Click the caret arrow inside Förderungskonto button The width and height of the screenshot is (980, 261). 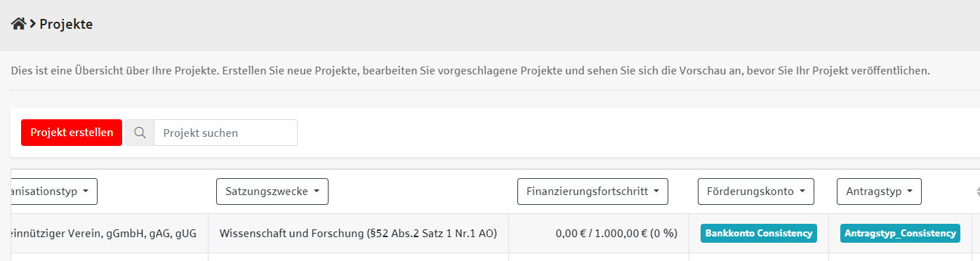[x=801, y=192]
